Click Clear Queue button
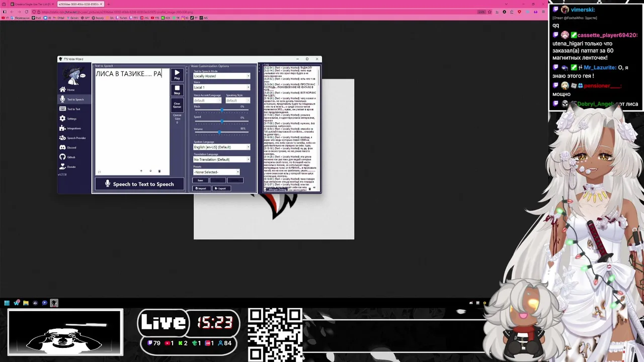This screenshot has height=362, width=644. coord(177,105)
